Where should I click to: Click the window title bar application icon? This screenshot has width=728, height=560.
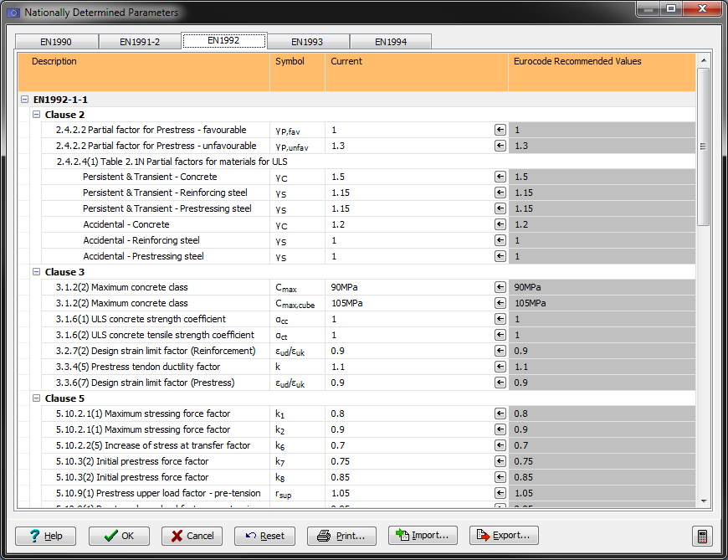[13, 13]
